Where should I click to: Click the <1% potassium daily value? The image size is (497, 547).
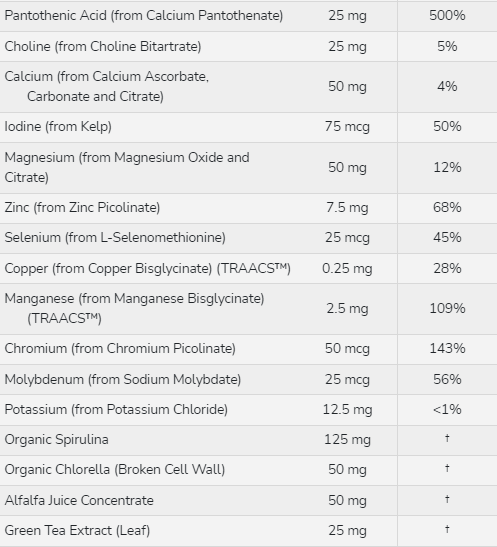point(447,410)
